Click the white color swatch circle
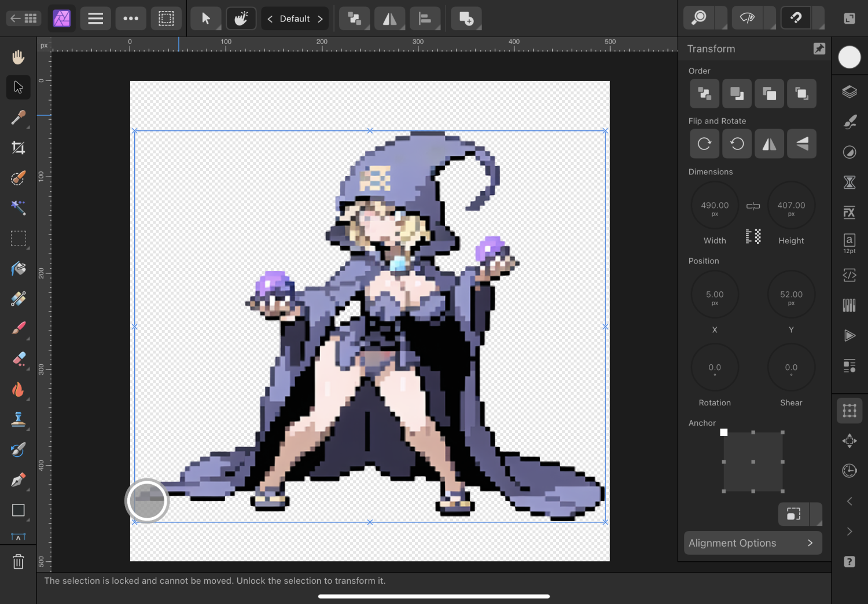This screenshot has width=868, height=604. [x=849, y=57]
